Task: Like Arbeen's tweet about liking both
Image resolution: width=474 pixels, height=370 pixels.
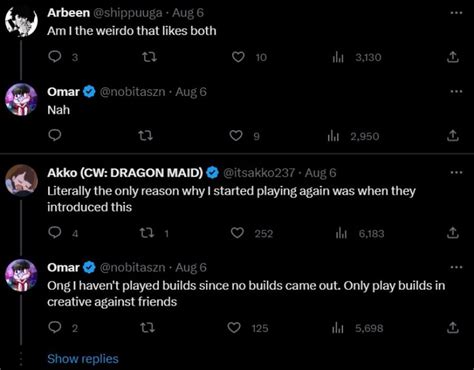Action: [238, 57]
